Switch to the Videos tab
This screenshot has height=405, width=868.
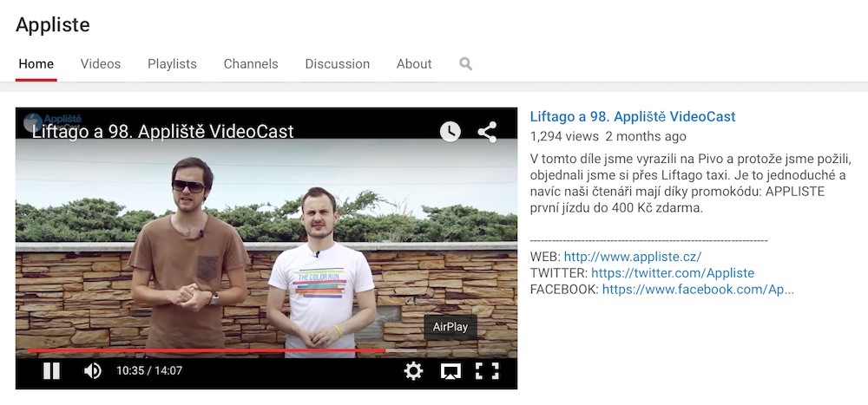coord(101,64)
